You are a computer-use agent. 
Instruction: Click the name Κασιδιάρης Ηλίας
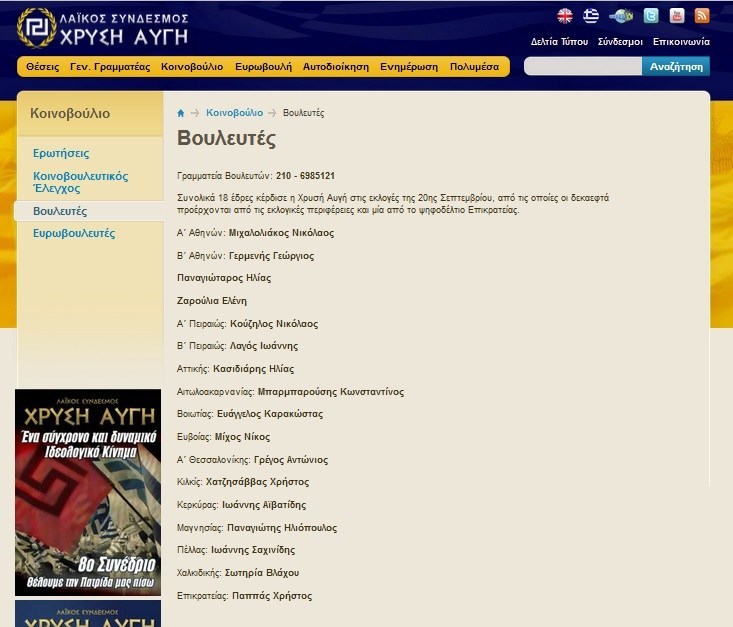click(253, 369)
